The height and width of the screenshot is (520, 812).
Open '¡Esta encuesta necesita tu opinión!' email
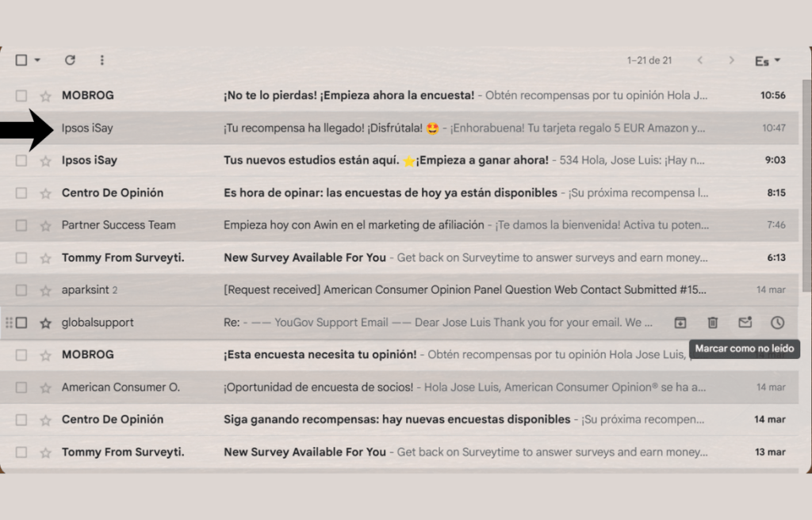pos(400,355)
